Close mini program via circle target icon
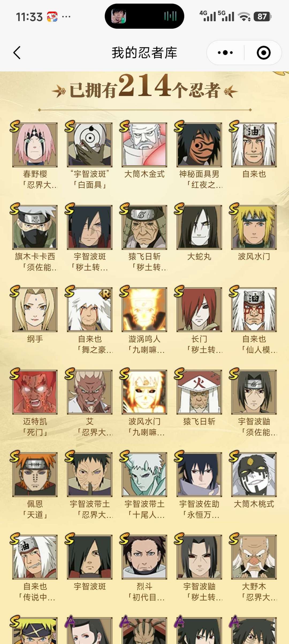 pyautogui.click(x=264, y=53)
